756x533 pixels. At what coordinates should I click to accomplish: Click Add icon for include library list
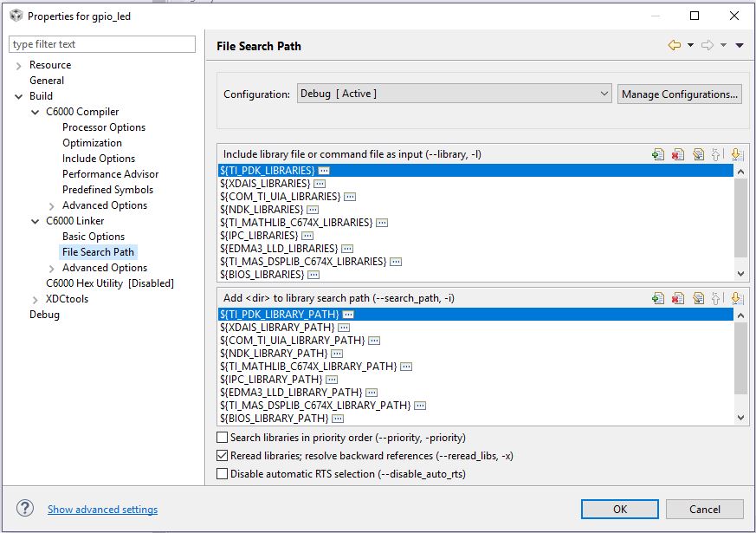(658, 154)
